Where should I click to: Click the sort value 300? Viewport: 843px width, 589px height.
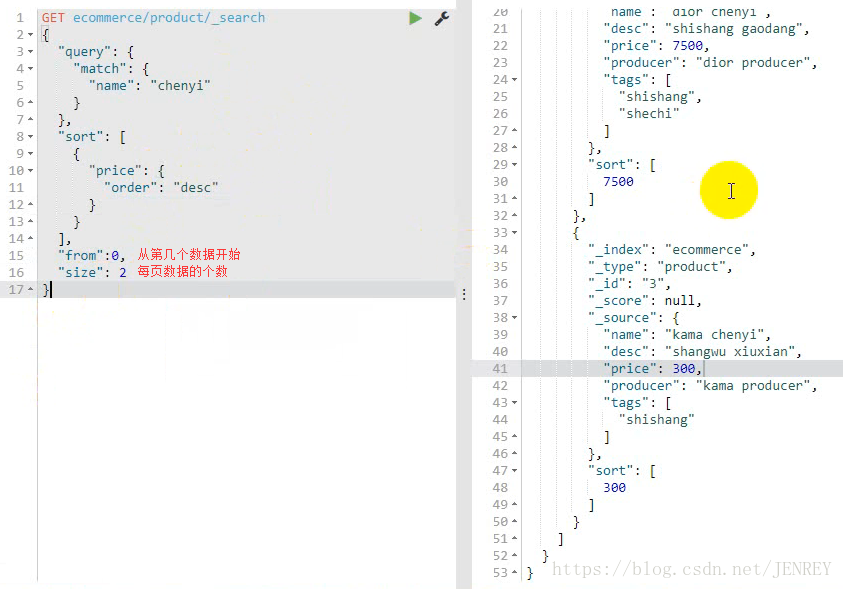(615, 487)
